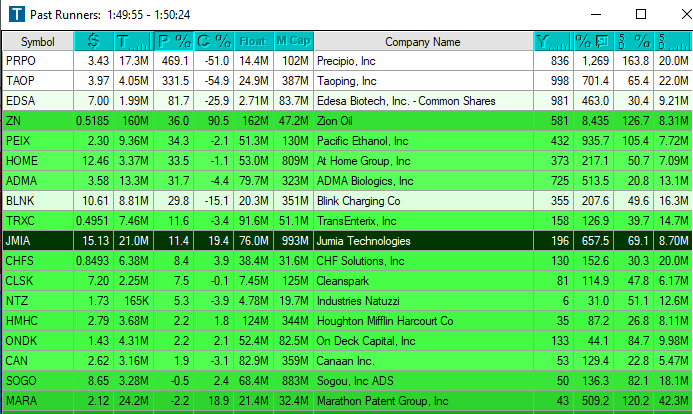Select the HOME symbol cell
693x414 pixels.
[x=38, y=161]
